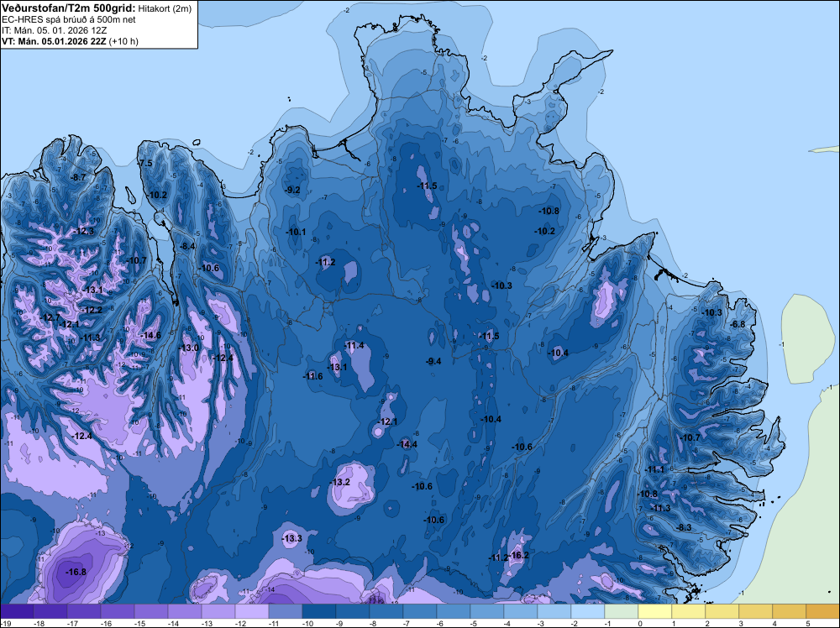Image resolution: width=840 pixels, height=628 pixels.
Task: Click the -13.0 temperature value on the map
Action: [x=188, y=348]
